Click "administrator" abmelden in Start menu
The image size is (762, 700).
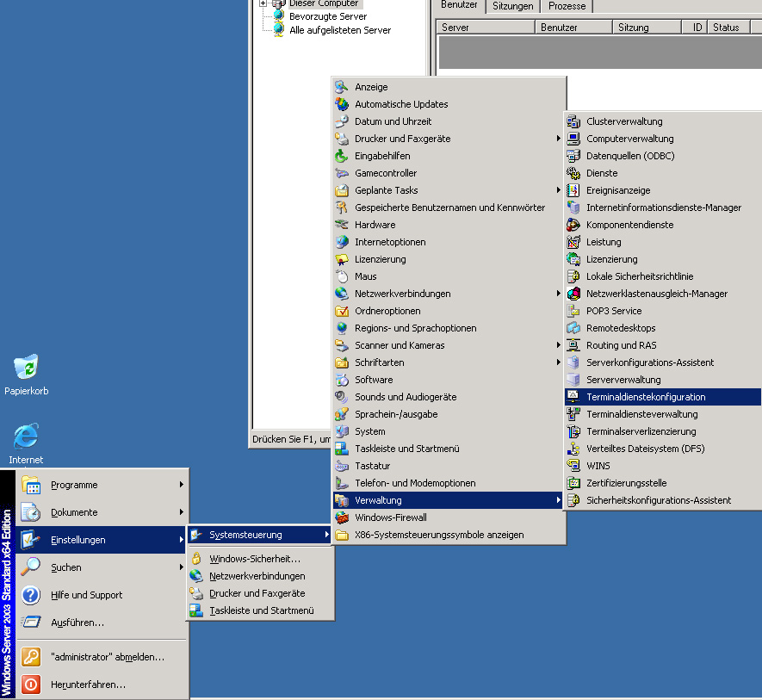(x=107, y=657)
